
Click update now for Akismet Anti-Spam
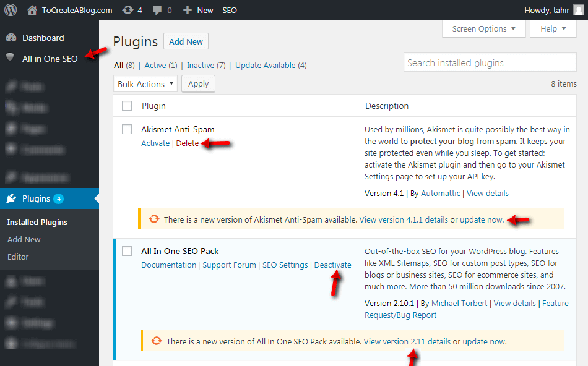[x=481, y=220]
